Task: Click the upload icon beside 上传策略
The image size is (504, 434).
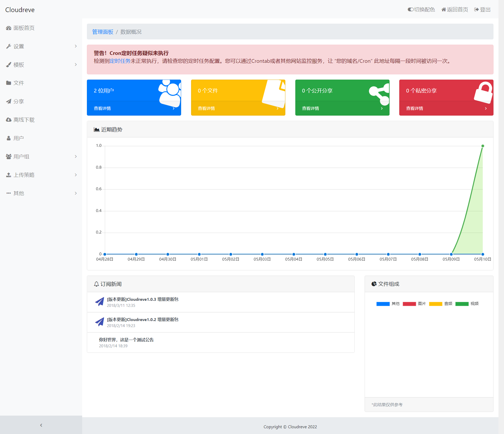Action: [x=9, y=175]
